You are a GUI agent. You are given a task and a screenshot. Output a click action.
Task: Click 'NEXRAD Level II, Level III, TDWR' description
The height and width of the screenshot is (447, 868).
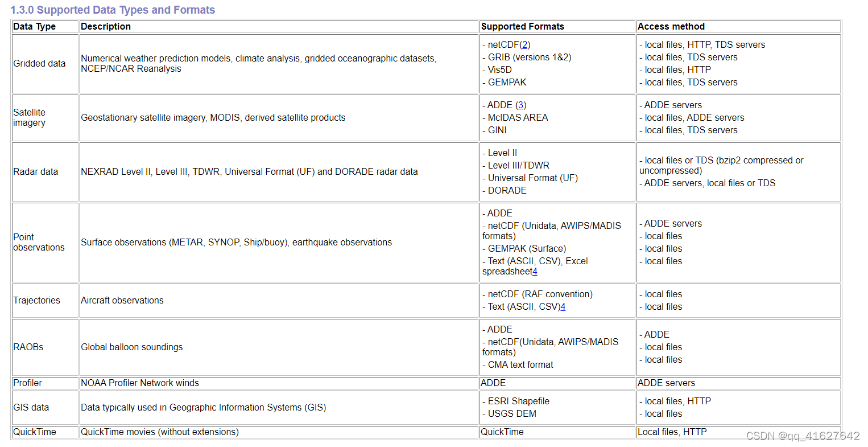click(x=249, y=171)
